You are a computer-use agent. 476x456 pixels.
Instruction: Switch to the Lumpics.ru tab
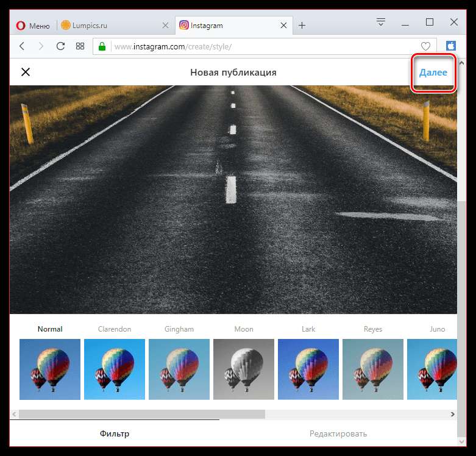pos(115,26)
